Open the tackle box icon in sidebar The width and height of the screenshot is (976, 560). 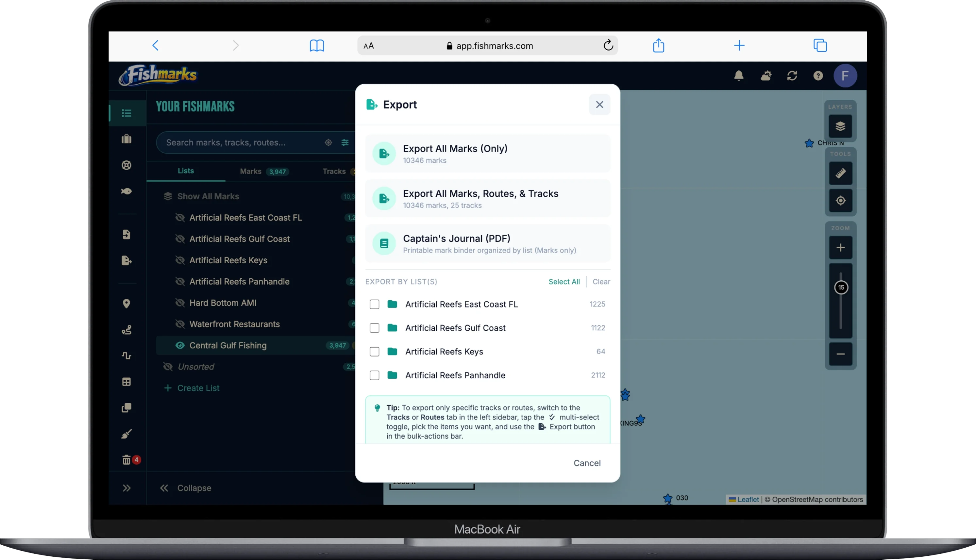click(126, 139)
